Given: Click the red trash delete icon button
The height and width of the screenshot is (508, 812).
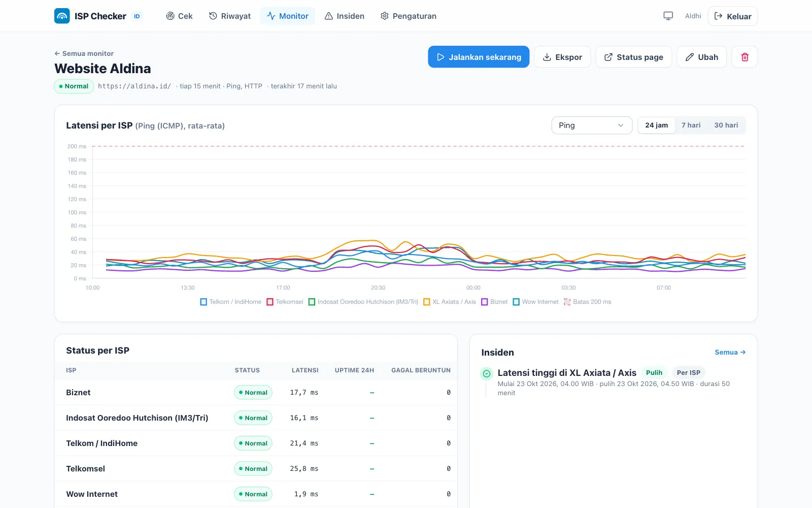Looking at the screenshot, I should click(x=745, y=57).
